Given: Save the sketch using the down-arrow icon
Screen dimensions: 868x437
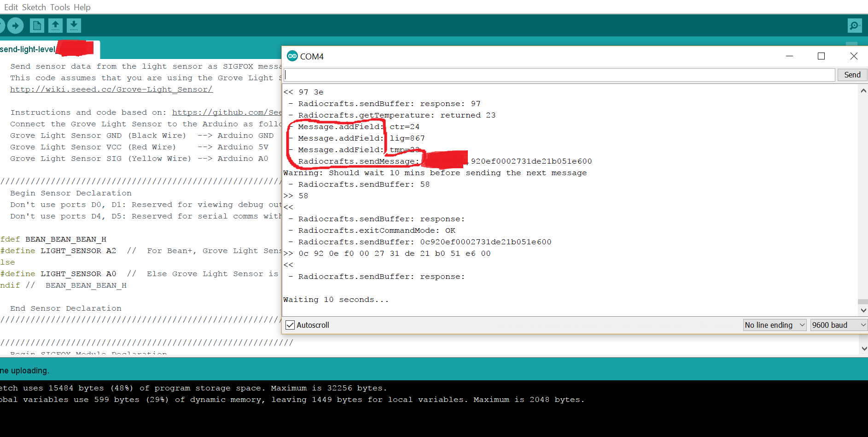Looking at the screenshot, I should point(74,25).
